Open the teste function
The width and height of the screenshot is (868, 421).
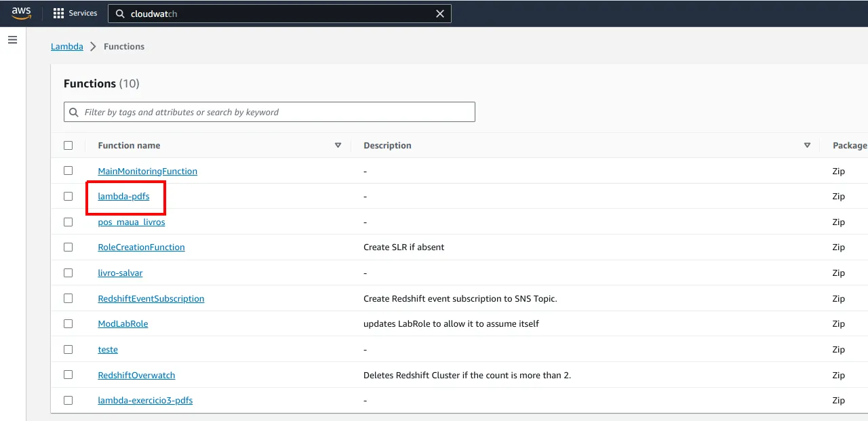click(x=108, y=350)
